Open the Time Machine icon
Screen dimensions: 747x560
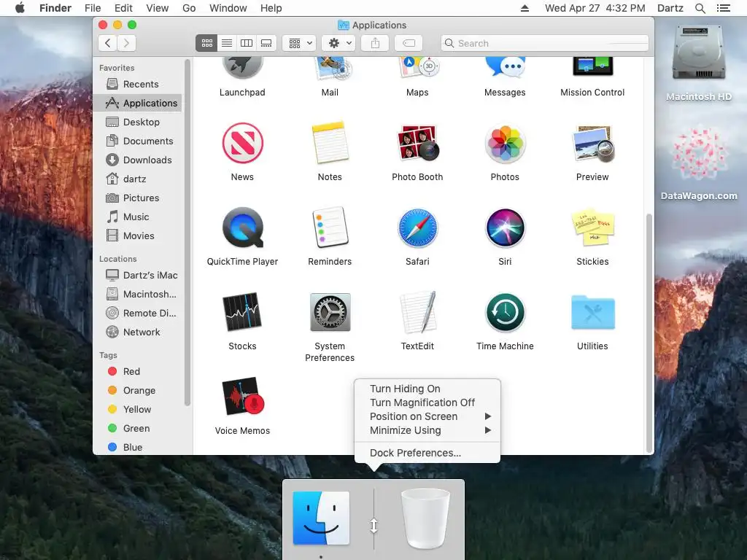[505, 312]
